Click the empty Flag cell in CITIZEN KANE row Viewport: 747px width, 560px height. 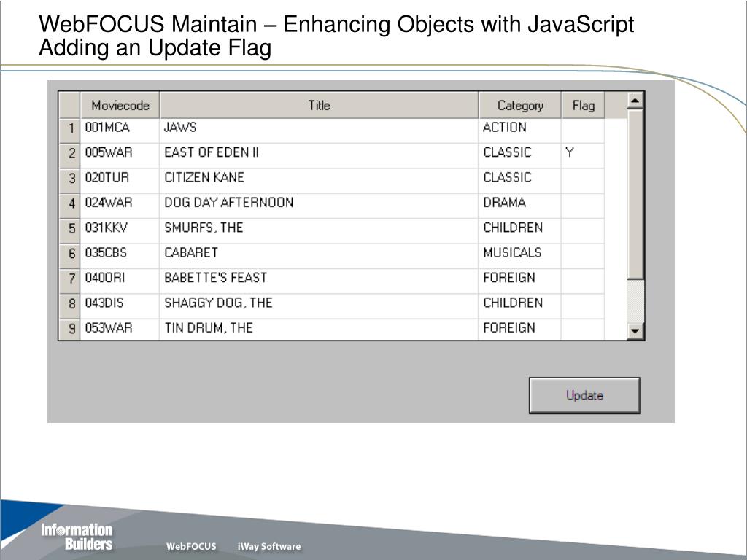click(x=583, y=181)
